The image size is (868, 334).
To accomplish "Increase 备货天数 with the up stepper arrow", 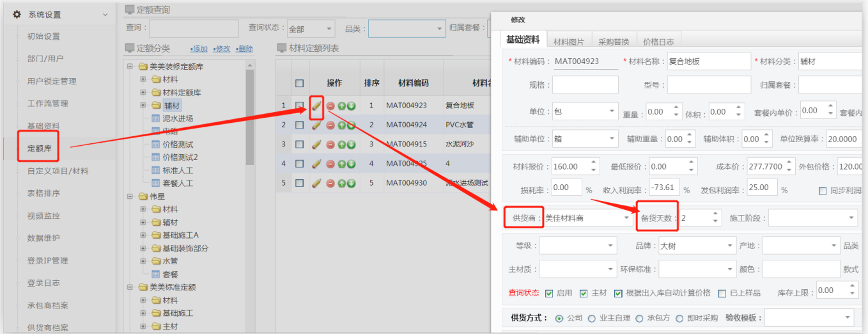I will point(716,214).
